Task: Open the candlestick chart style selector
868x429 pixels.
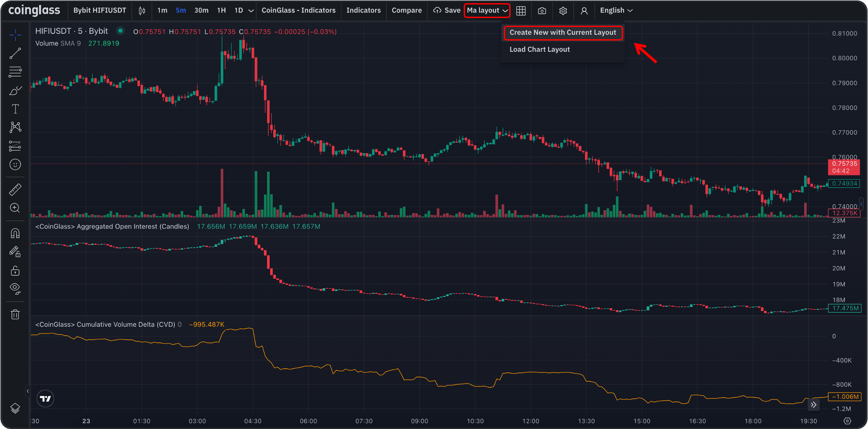Action: click(x=142, y=10)
